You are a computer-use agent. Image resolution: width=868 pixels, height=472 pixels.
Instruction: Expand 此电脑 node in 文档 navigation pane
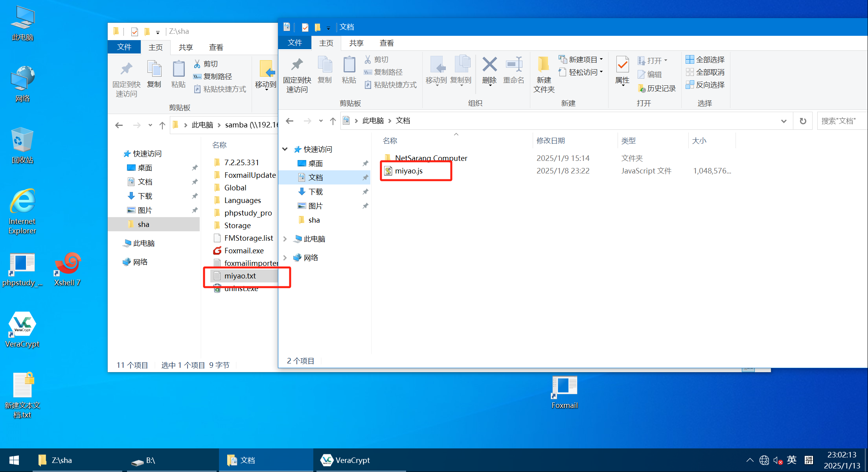[x=285, y=239]
